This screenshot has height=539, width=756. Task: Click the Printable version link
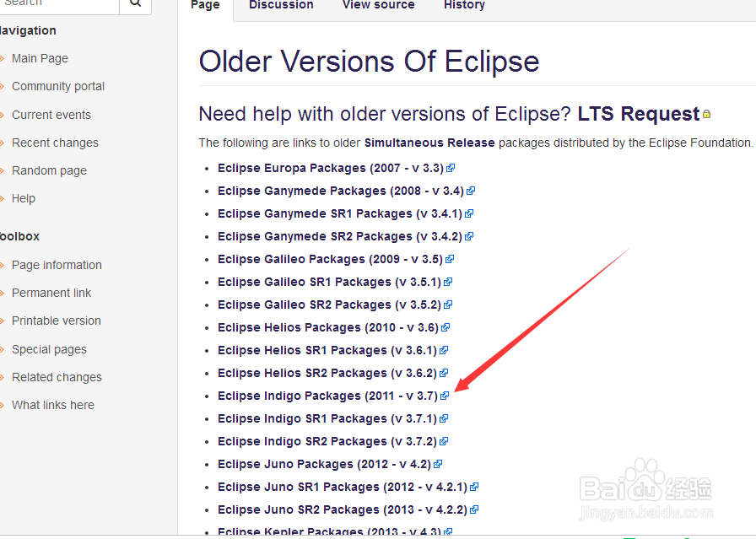pos(57,321)
